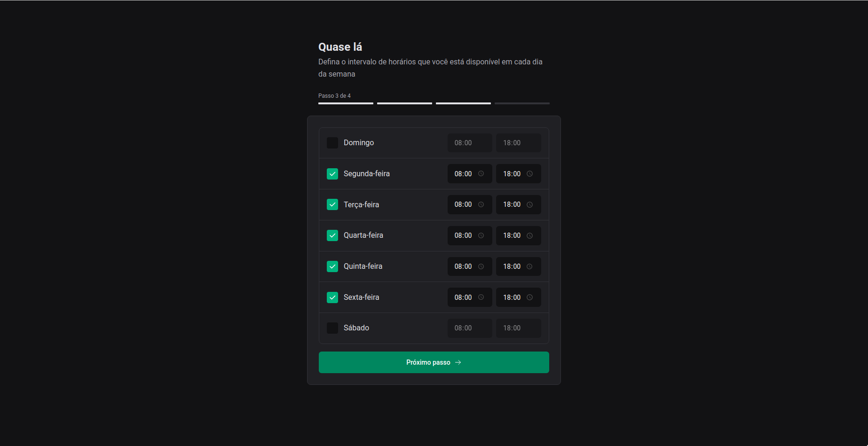Select the Segunda-feira 18:00 end time value
This screenshot has width=868, height=446.
[x=512, y=174]
